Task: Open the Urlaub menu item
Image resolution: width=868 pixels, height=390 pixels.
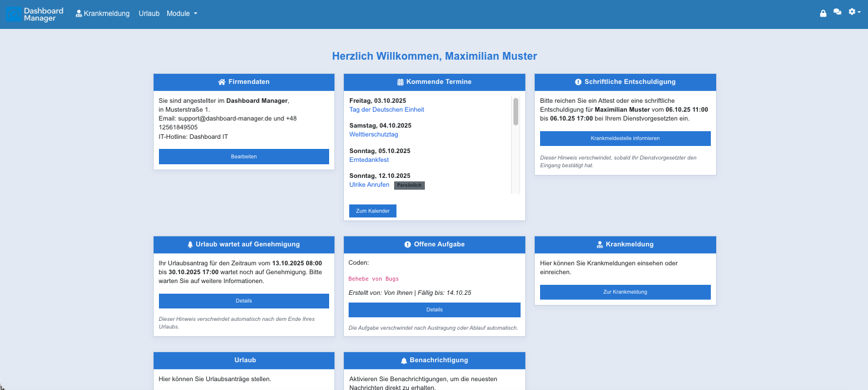Action: click(148, 12)
